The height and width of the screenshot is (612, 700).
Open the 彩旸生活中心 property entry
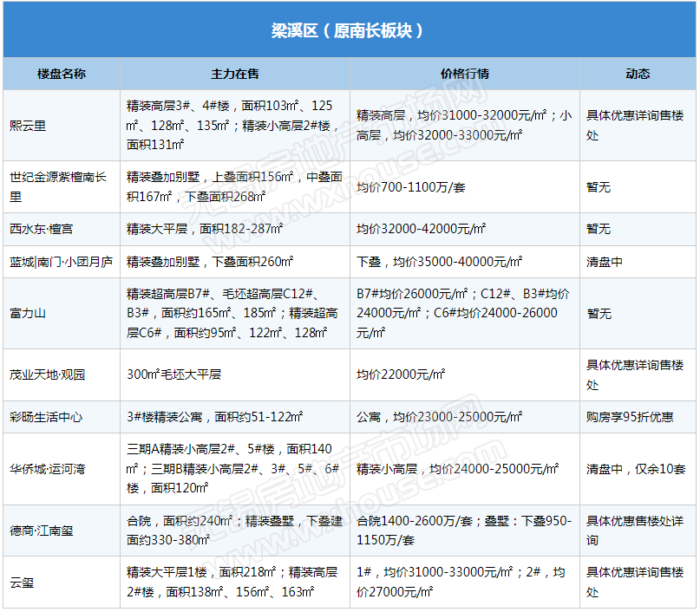tap(47, 417)
